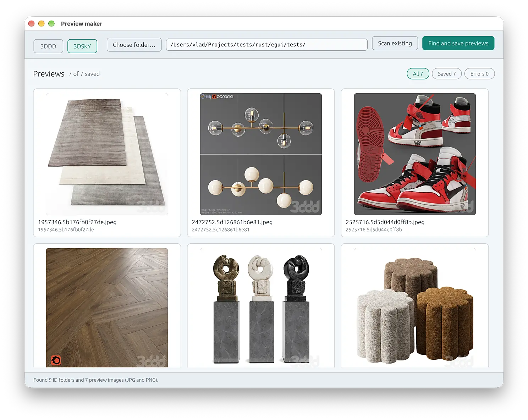Click the Choose folder… button
Viewport: 528px width, 420px height.
pos(134,45)
